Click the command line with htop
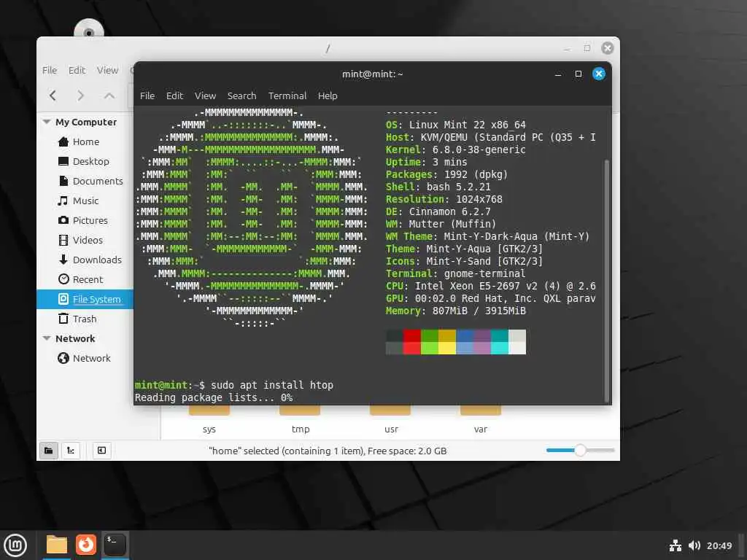This screenshot has height=560, width=747. (x=234, y=385)
